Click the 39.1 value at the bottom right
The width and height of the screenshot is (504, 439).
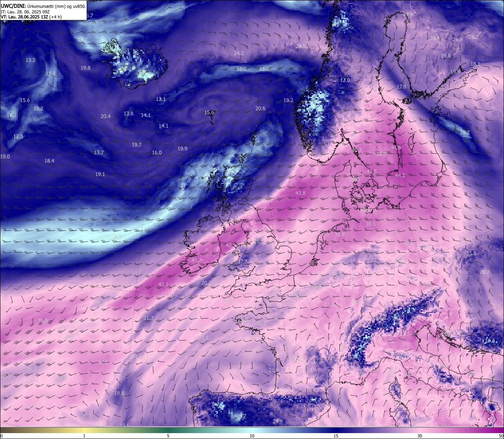445,425
